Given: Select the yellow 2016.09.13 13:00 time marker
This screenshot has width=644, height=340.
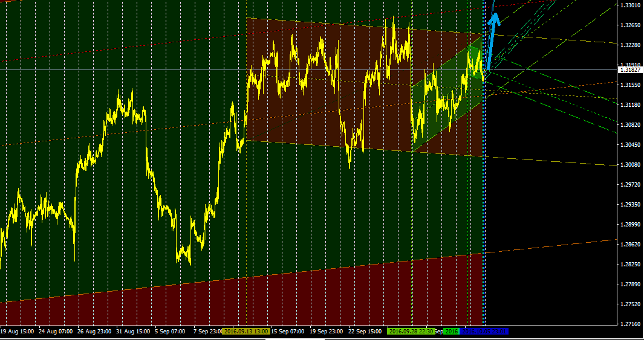Looking at the screenshot, I should point(245,332).
